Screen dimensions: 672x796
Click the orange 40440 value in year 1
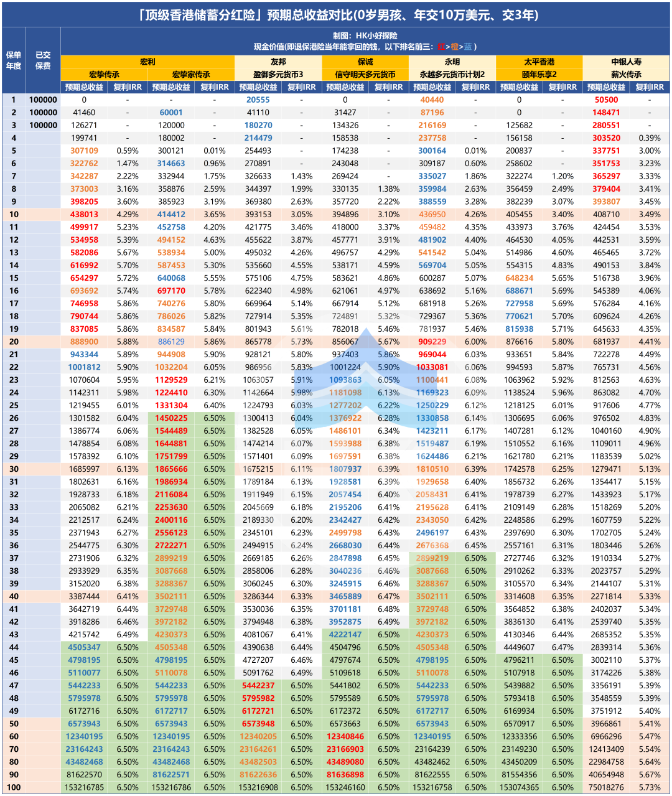coord(432,100)
